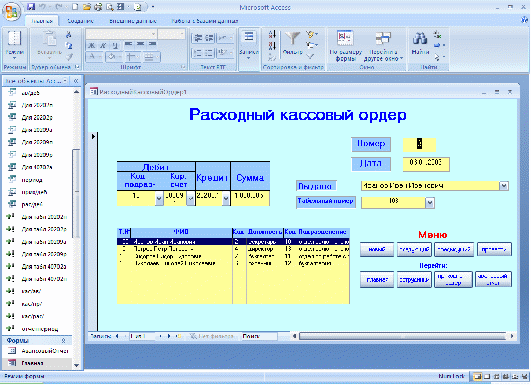
Task: Click the Сотрудники navigation button
Action: [414, 280]
